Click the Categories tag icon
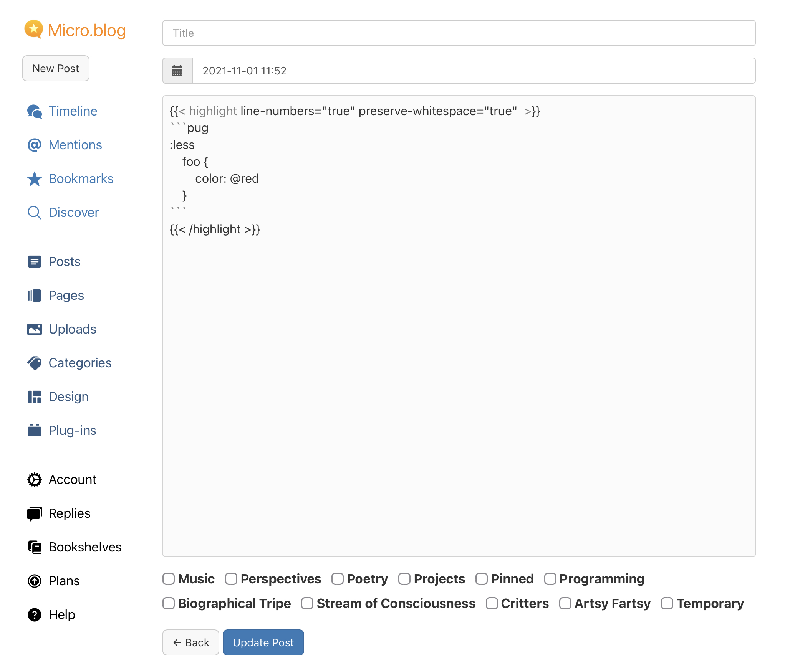This screenshot has width=785, height=672. coord(35,363)
